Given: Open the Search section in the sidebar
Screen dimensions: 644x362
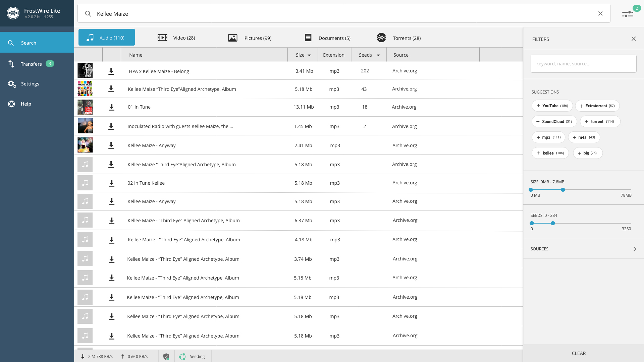Looking at the screenshot, I should point(37,43).
